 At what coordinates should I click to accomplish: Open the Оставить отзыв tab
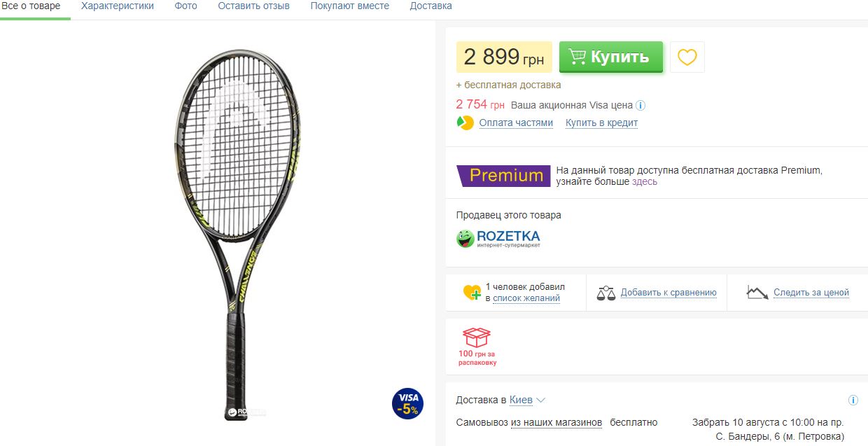(x=253, y=6)
